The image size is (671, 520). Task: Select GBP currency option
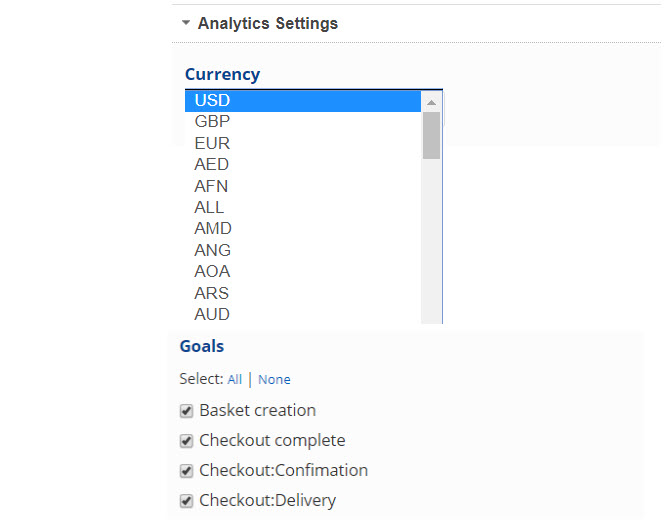tap(212, 121)
